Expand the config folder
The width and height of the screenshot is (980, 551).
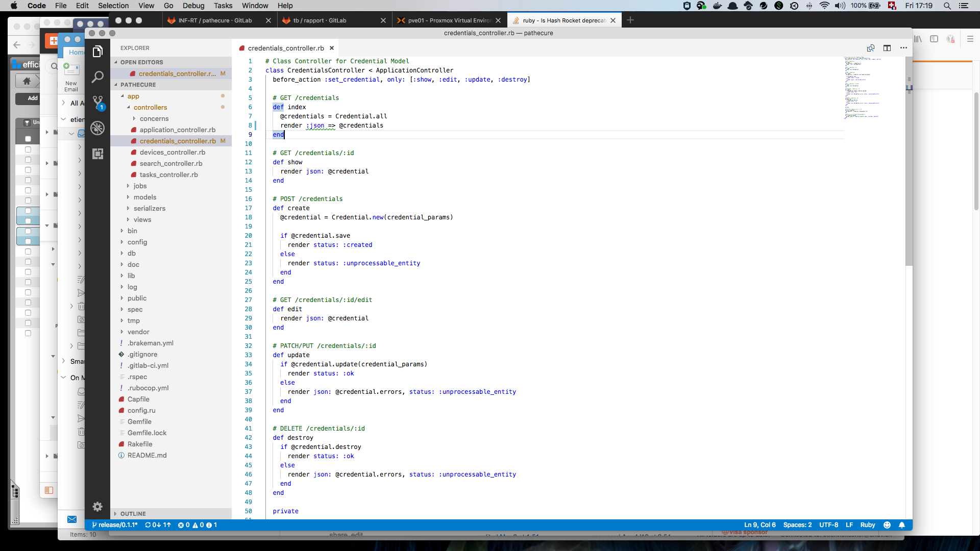click(137, 242)
